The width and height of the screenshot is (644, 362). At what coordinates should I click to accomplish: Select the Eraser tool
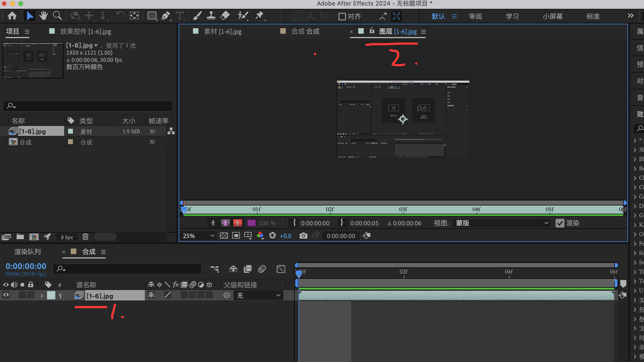pos(225,16)
